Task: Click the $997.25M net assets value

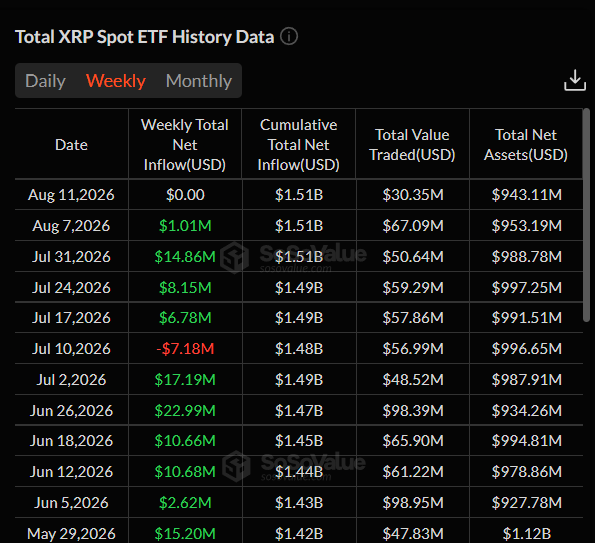Action: [527, 288]
